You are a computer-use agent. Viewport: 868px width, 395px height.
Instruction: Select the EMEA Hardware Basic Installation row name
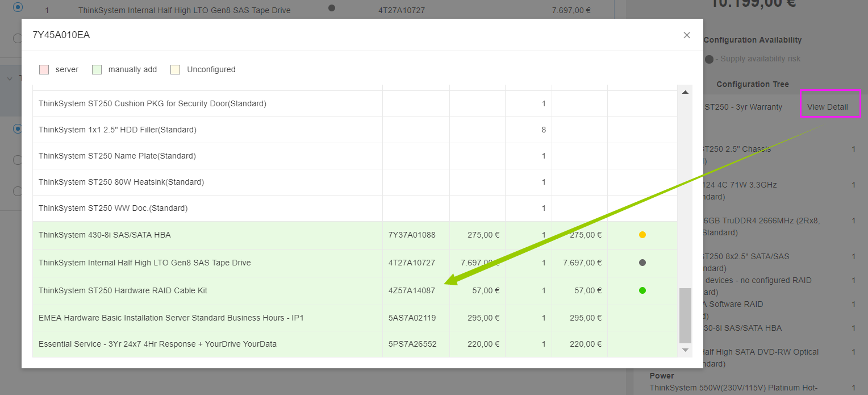click(x=171, y=318)
